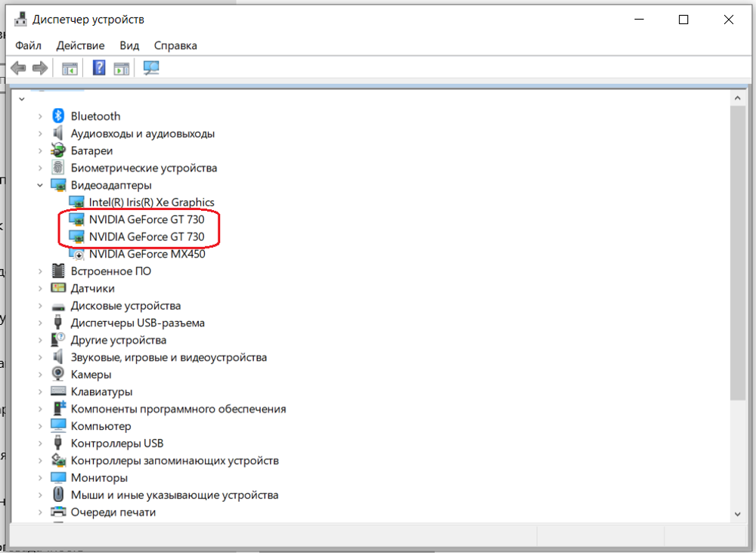Click the scrollbar down arrow
Image resolution: width=756 pixels, height=553 pixels.
tap(737, 514)
